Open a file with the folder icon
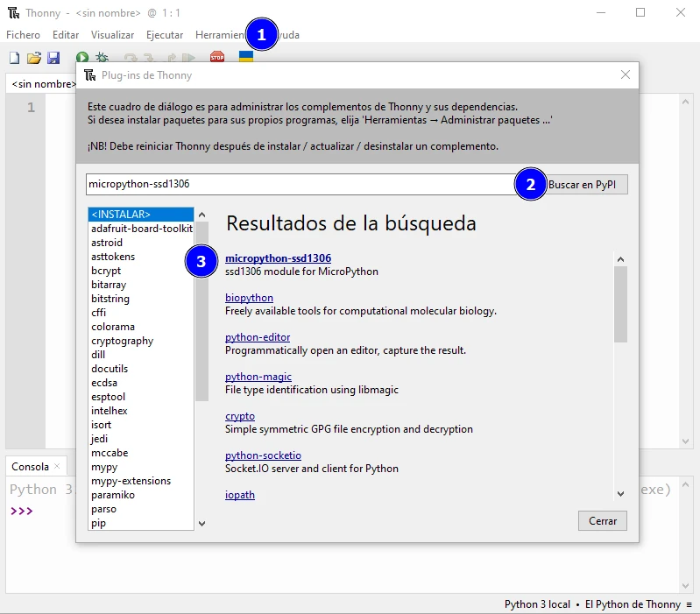700x614 pixels. coord(34,58)
